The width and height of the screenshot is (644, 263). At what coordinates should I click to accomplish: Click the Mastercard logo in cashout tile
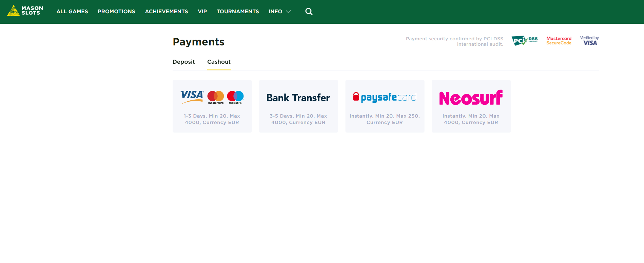[216, 97]
